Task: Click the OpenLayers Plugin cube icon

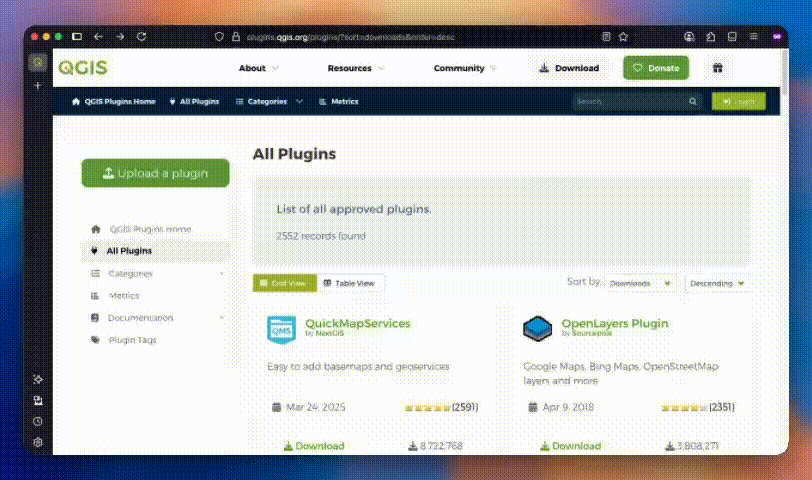Action: coord(537,328)
